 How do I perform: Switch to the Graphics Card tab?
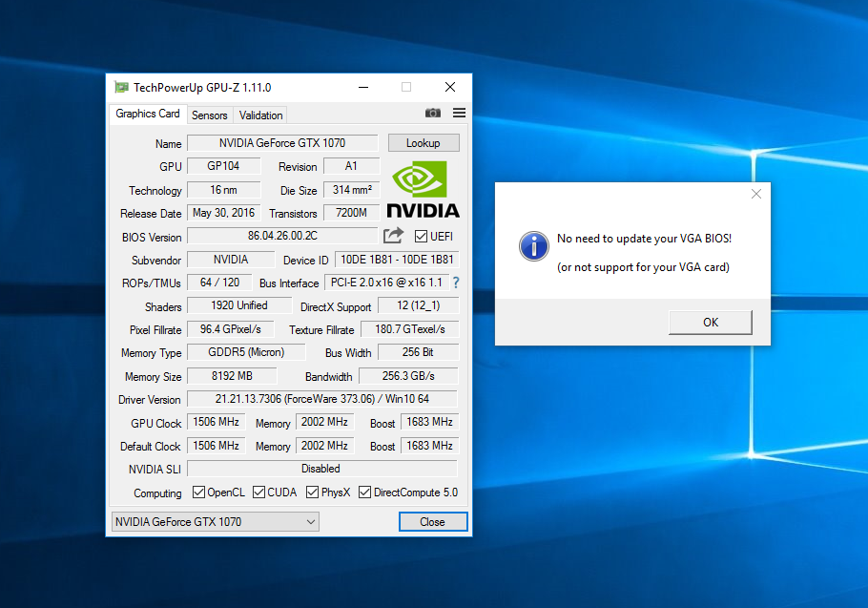[148, 115]
